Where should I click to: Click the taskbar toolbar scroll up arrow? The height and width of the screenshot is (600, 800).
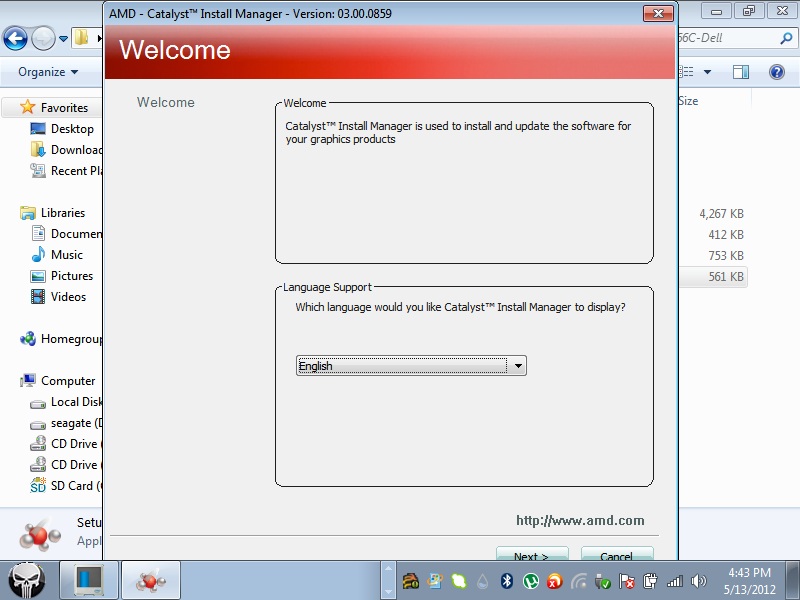click(x=388, y=568)
